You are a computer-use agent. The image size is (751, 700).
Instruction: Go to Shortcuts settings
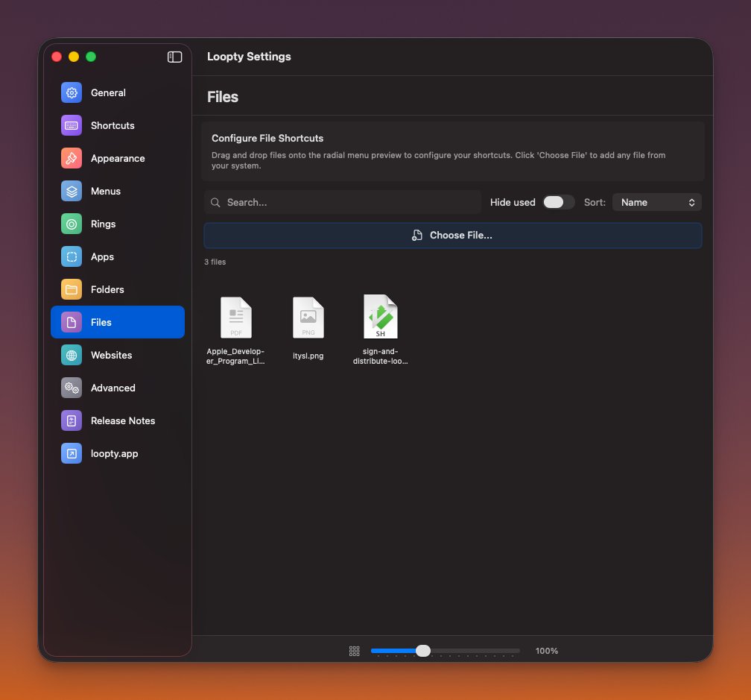pyautogui.click(x=113, y=125)
